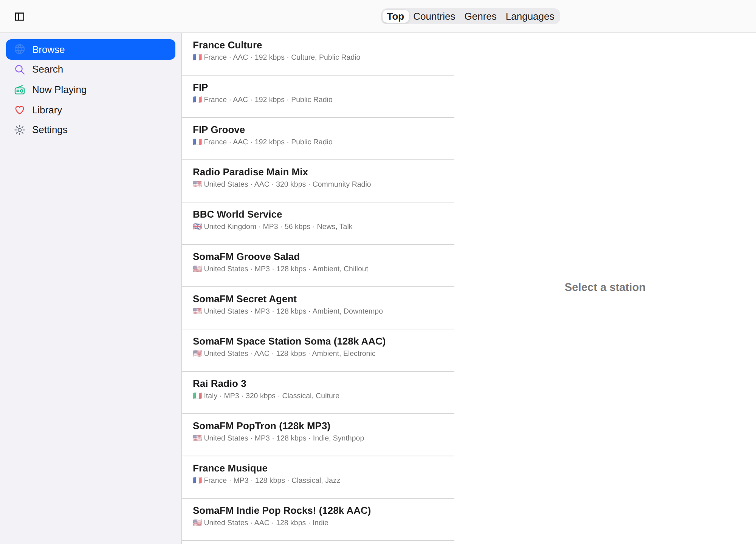Screen dimensions: 756x544
Task: Open Search in the sidebar
Action: pyautogui.click(x=91, y=70)
